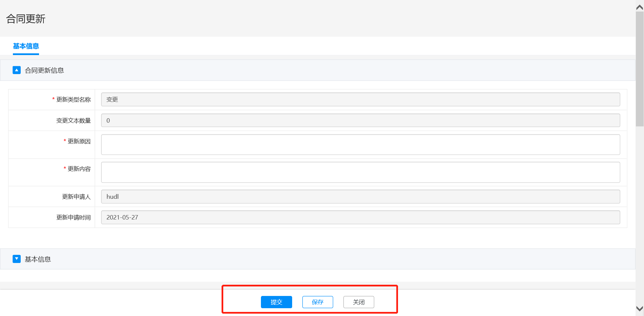This screenshot has height=316, width=644.
Task: Click the 更新申请时间 field showing 2021-05-27
Action: tap(360, 217)
